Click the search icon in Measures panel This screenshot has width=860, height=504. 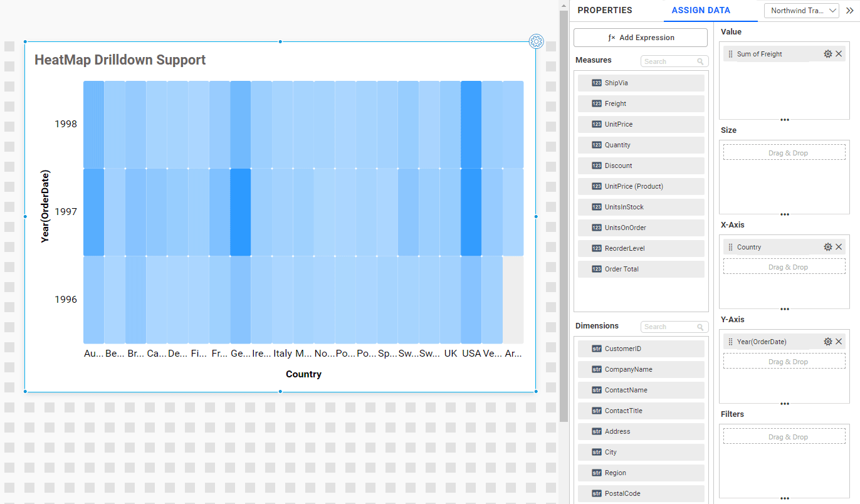(701, 61)
